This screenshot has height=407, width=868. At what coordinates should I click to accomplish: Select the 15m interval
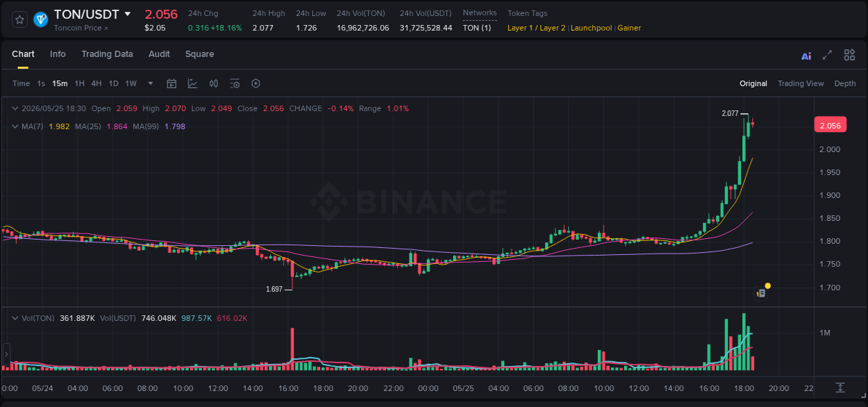[x=60, y=83]
